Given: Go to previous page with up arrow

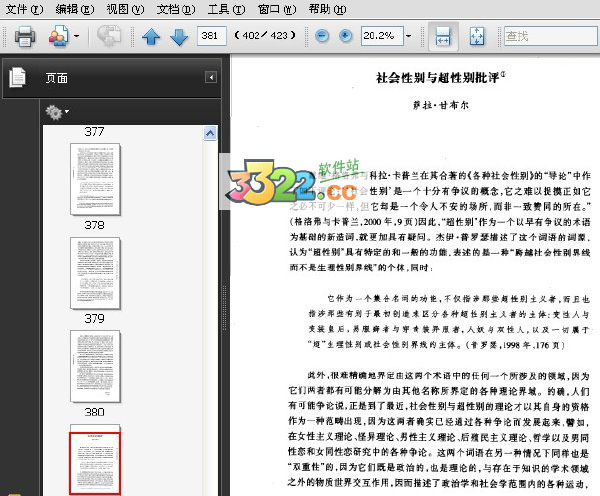Looking at the screenshot, I should tap(151, 37).
